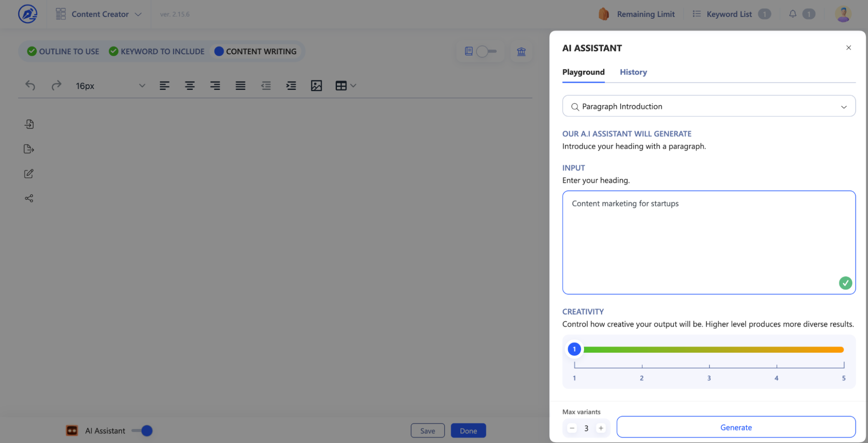The image size is (868, 443).
Task: Click the Keyword List count badge
Action: tap(764, 14)
